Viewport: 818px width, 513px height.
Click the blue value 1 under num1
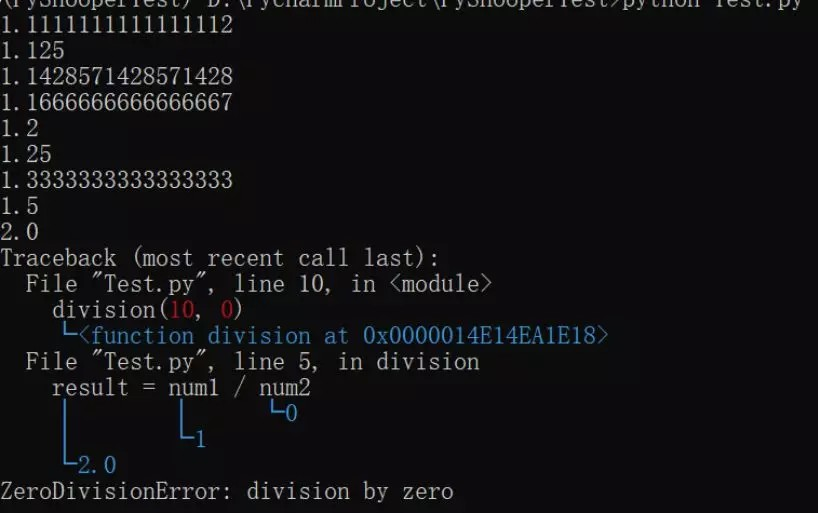pyautogui.click(x=200, y=439)
